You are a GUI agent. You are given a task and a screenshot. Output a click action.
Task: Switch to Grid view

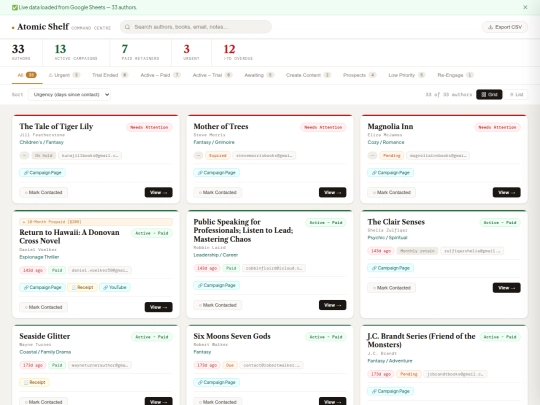pos(489,94)
